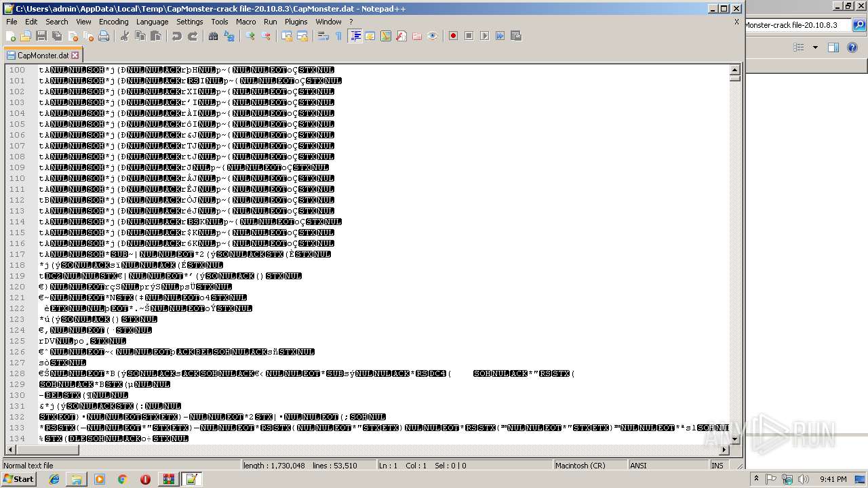
Task: Print the document via printer icon
Action: [x=104, y=36]
